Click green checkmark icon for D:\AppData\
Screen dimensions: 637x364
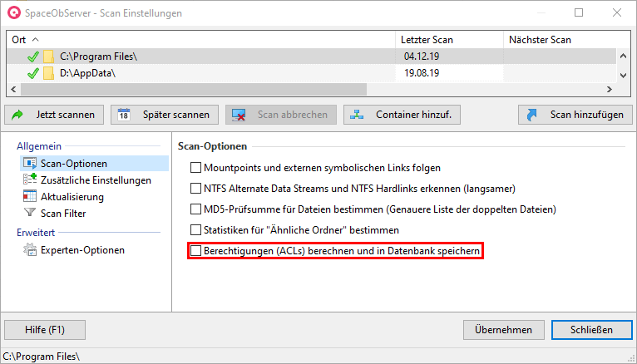point(33,73)
